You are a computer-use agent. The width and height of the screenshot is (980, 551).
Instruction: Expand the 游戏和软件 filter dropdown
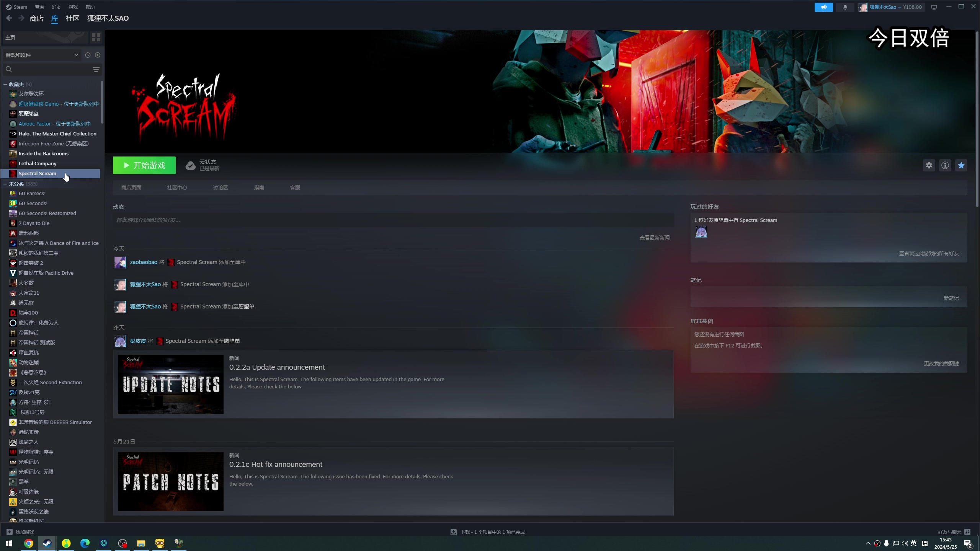click(x=42, y=55)
